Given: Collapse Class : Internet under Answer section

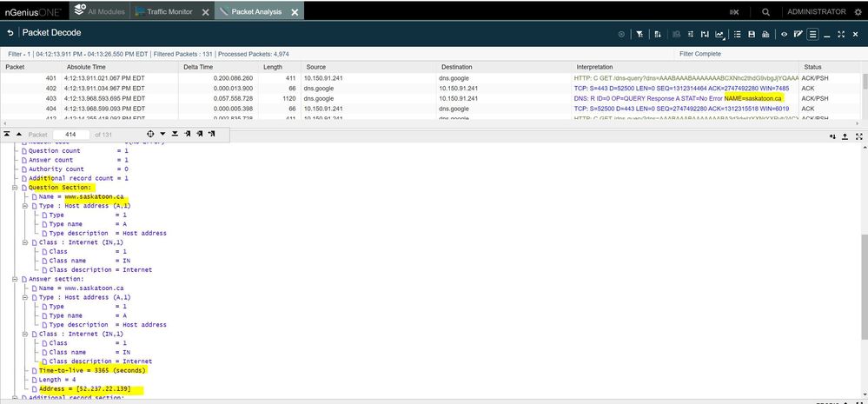Looking at the screenshot, I should 25,334.
